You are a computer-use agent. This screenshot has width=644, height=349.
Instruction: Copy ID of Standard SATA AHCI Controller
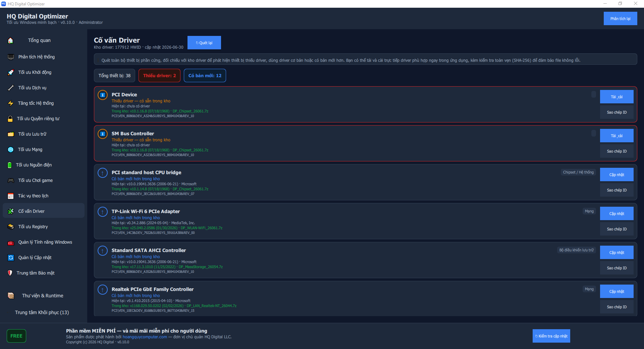point(616,268)
